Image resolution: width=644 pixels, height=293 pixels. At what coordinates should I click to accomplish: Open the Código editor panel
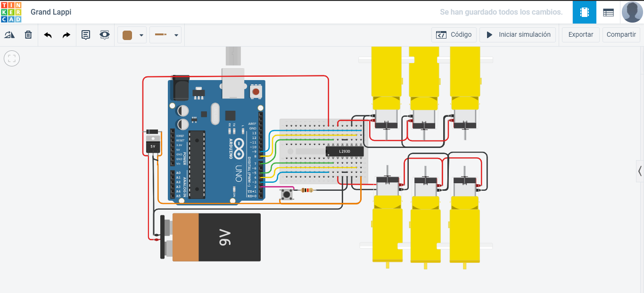click(x=454, y=34)
